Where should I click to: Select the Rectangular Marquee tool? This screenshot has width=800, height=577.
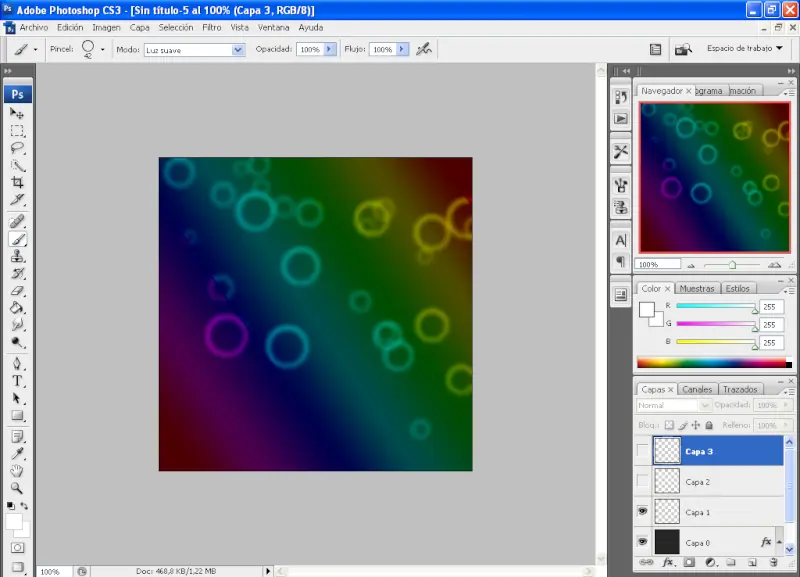pyautogui.click(x=17, y=131)
